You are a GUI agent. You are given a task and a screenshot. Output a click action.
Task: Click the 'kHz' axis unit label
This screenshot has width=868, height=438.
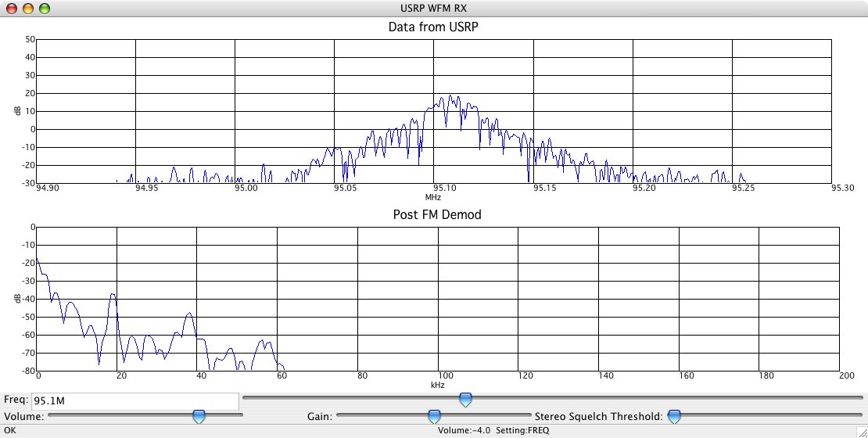pyautogui.click(x=437, y=385)
